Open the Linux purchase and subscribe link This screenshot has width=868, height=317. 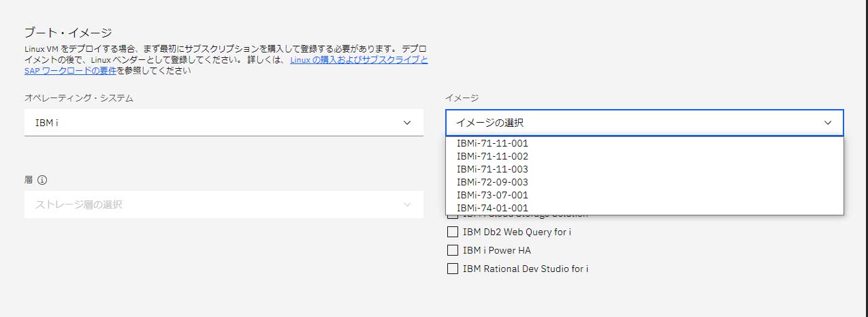pos(359,60)
